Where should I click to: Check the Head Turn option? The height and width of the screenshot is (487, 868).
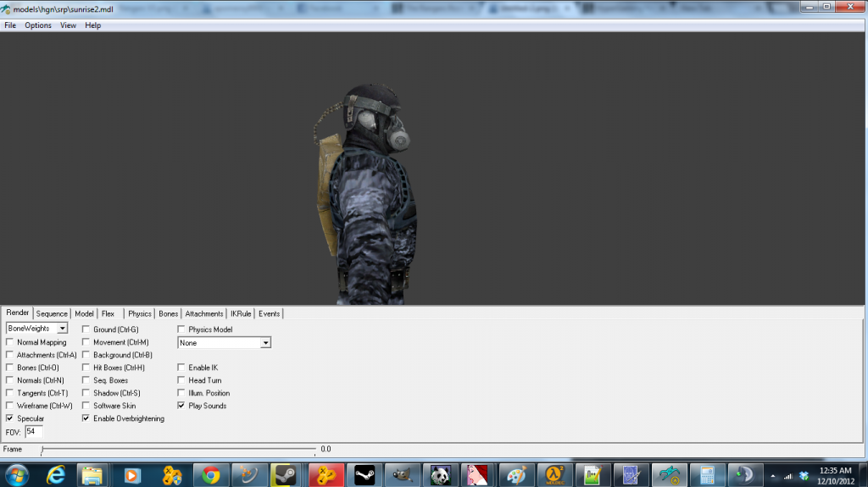pos(181,380)
